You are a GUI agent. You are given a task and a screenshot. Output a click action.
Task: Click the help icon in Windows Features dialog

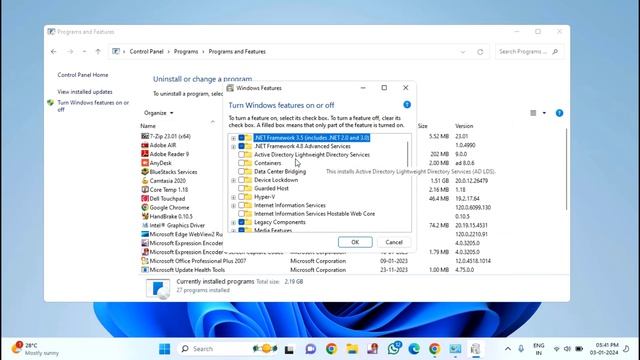pyautogui.click(x=407, y=105)
